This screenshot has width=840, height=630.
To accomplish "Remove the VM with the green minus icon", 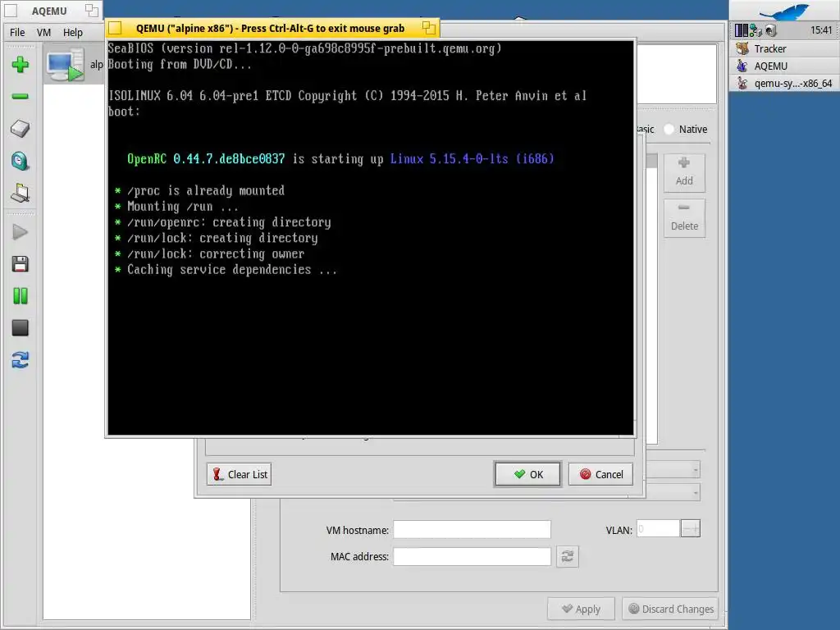I will tap(21, 97).
